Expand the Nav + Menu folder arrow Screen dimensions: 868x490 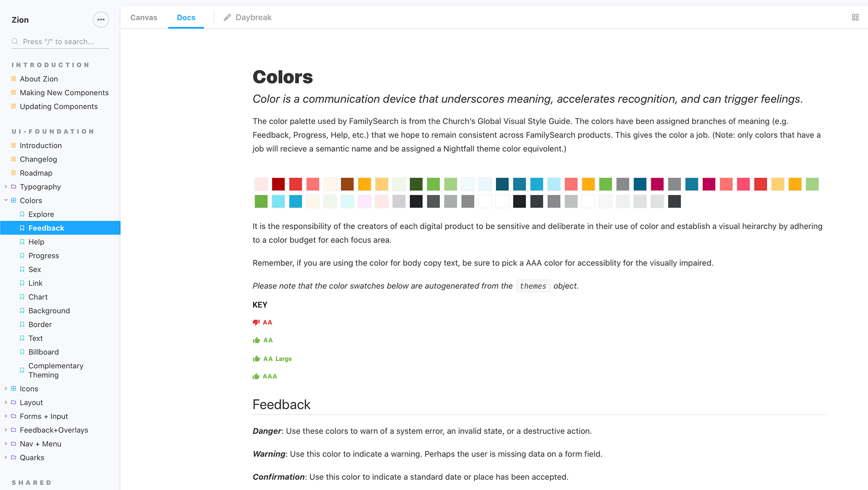tap(6, 444)
